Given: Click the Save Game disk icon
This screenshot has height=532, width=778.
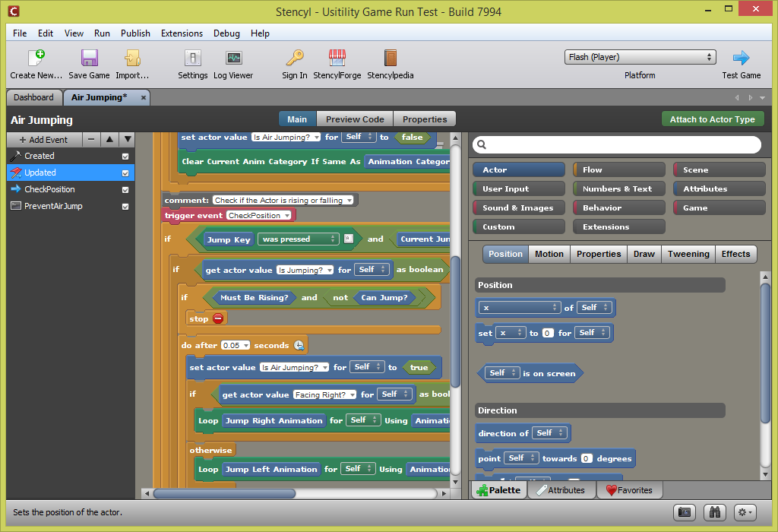Looking at the screenshot, I should pyautogui.click(x=89, y=59).
